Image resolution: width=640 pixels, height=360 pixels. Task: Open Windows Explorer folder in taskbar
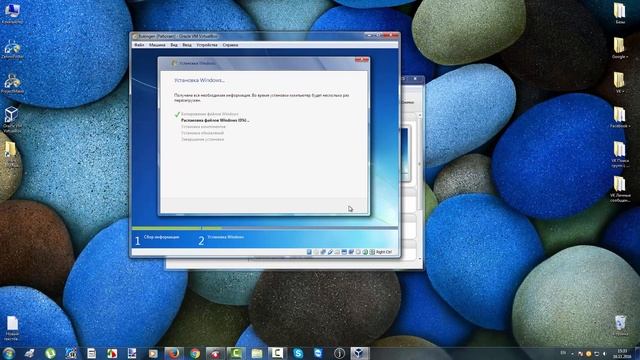tap(256, 353)
